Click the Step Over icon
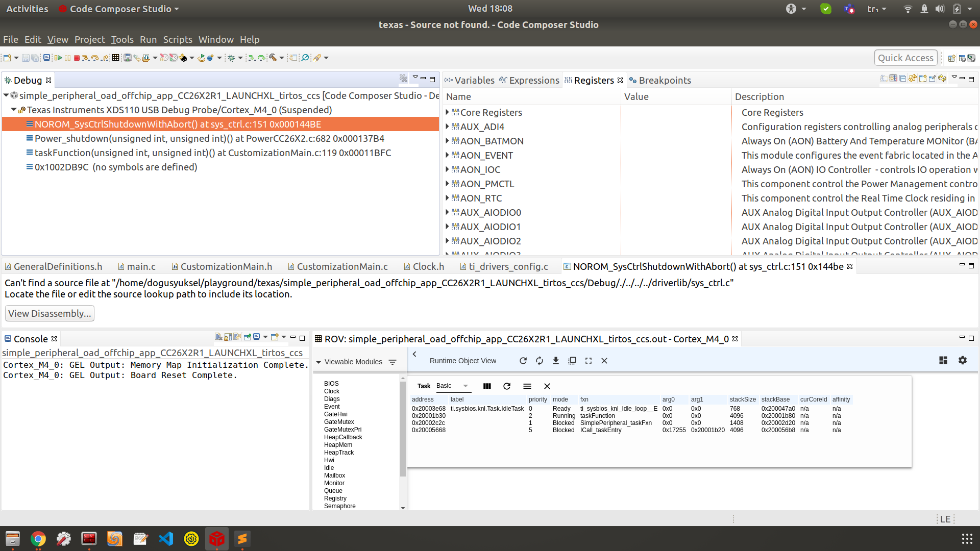This screenshot has width=980, height=551. pos(95,58)
